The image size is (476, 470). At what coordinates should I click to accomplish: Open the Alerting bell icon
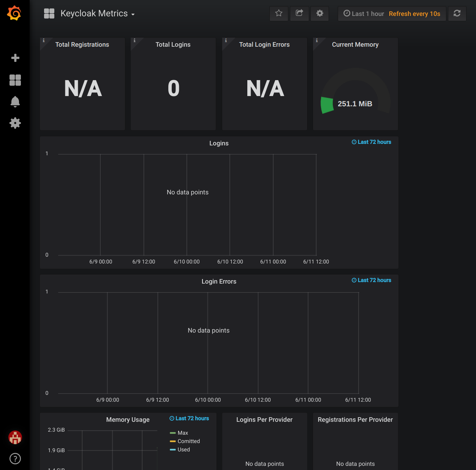[x=15, y=102]
